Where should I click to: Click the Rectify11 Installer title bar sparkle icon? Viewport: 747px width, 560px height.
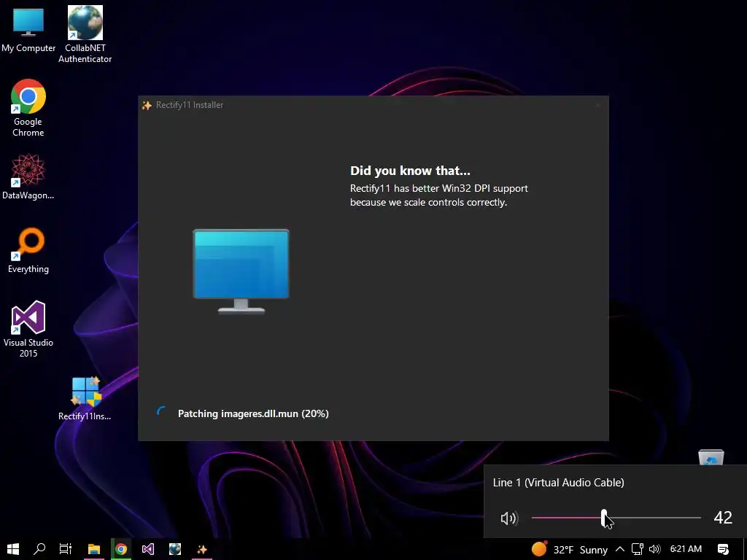click(147, 105)
